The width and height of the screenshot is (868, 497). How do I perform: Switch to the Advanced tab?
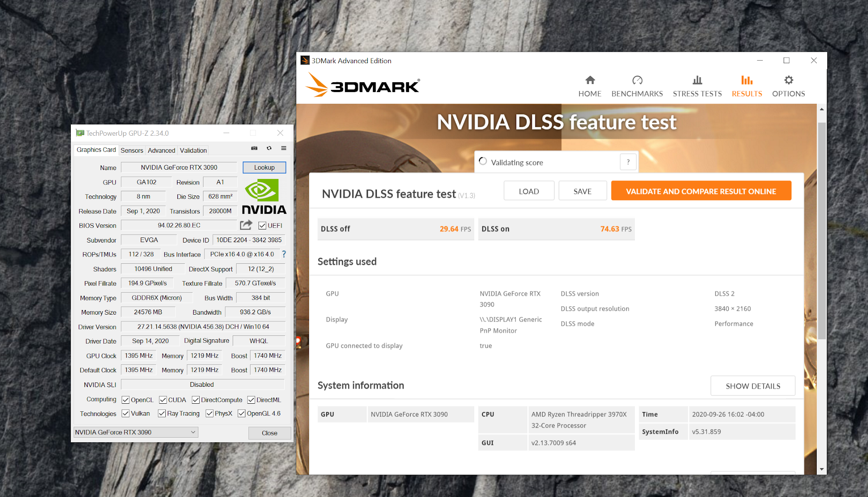coord(161,151)
